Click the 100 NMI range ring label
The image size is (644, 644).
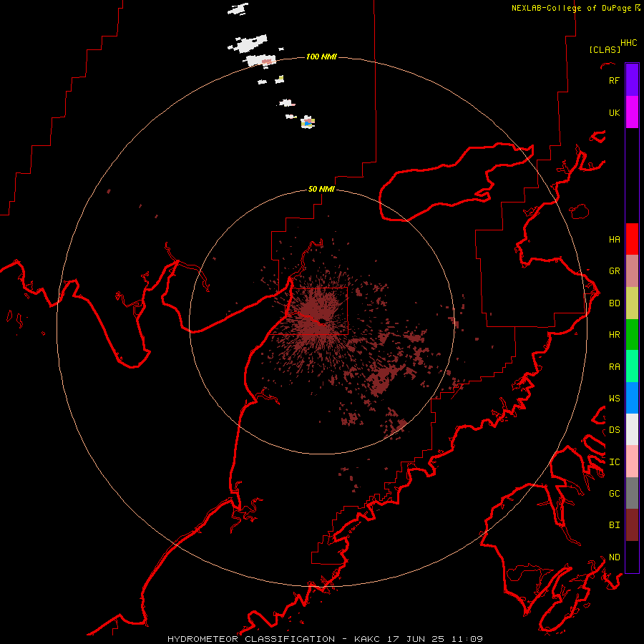pyautogui.click(x=321, y=57)
